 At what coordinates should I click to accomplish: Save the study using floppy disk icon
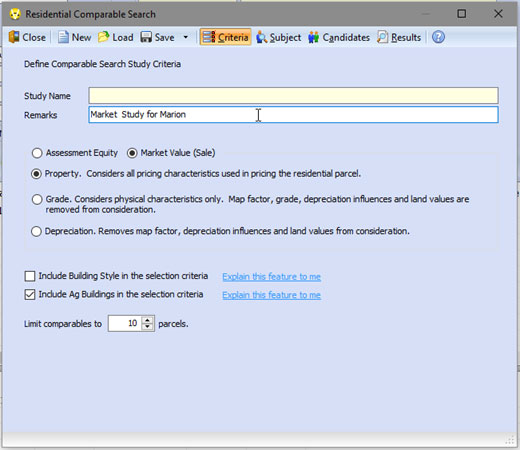[x=146, y=37]
